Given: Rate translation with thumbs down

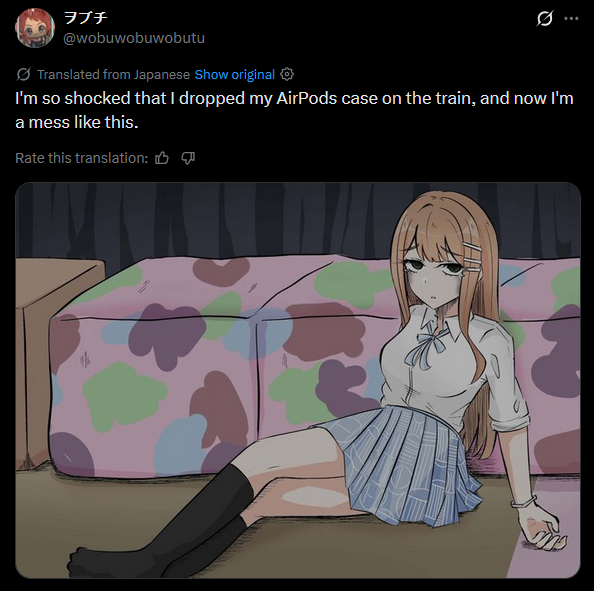Looking at the screenshot, I should coord(188,158).
